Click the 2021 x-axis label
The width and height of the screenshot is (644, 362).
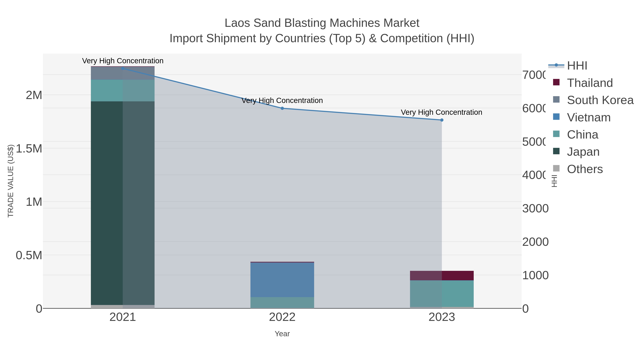123,317
